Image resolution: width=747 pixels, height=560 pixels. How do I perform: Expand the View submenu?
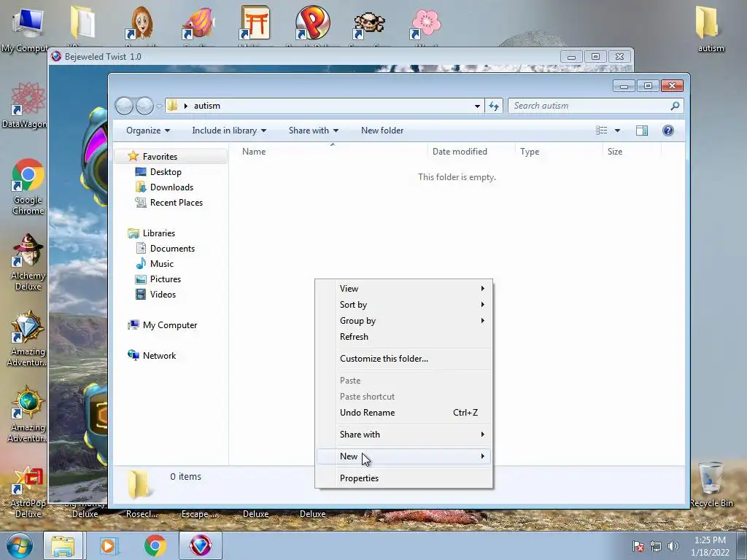point(404,289)
